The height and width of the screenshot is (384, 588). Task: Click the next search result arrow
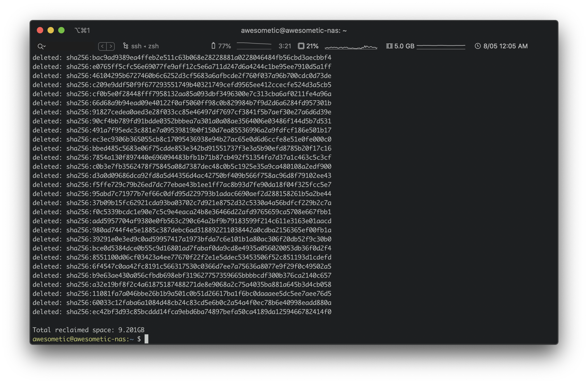[111, 46]
